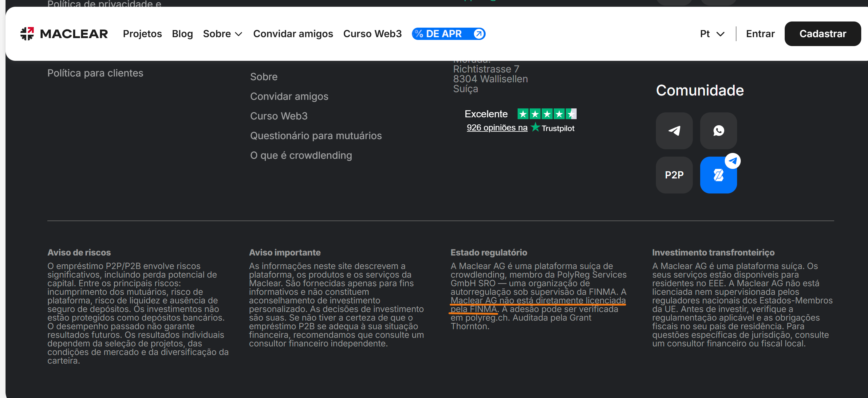Open the Pt language dropdown

tap(712, 34)
